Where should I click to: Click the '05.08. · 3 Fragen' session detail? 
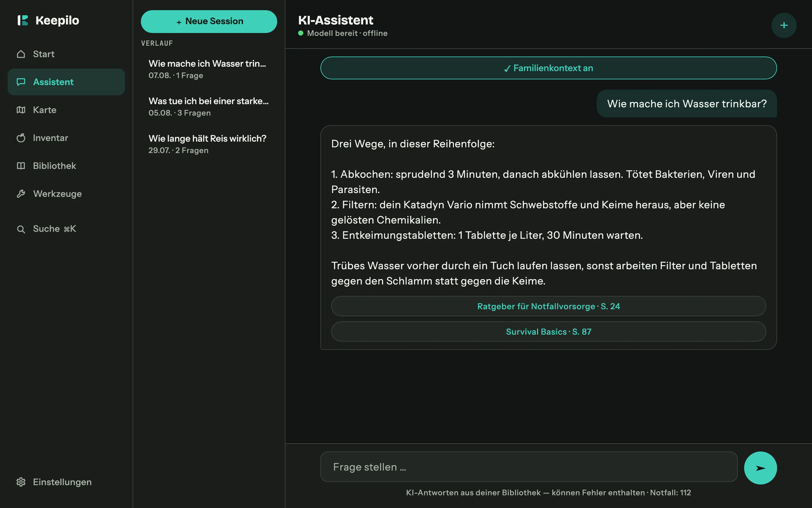180,113
